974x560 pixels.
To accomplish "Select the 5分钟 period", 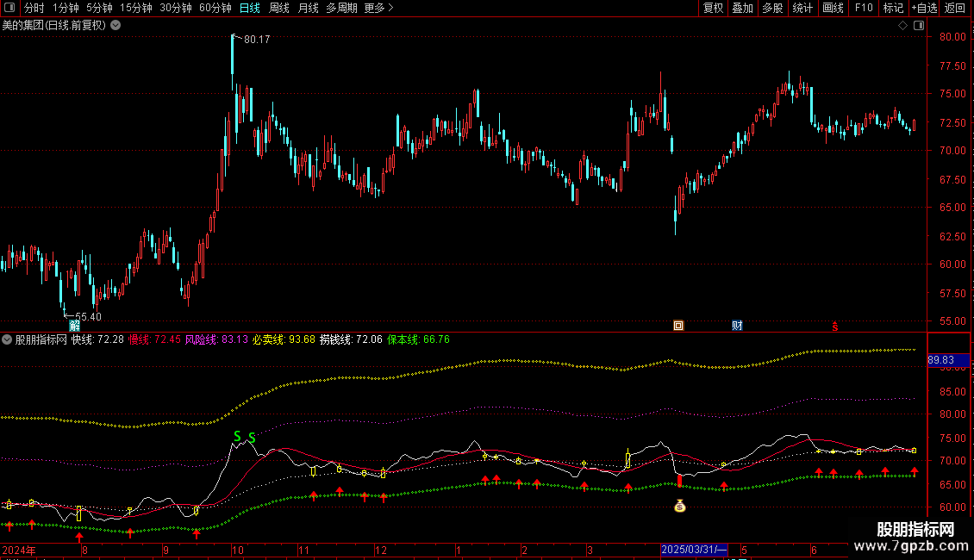I will coord(99,8).
